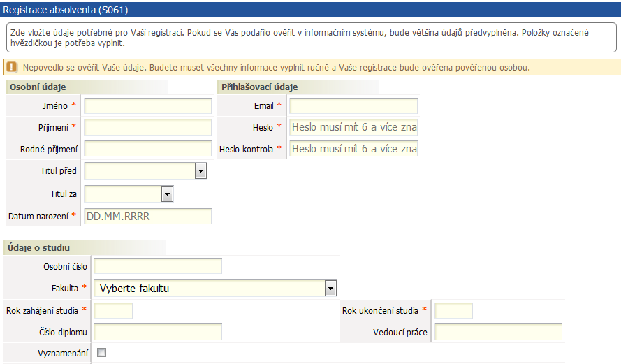
Task: Click the Fakulta label
Action: tap(65, 289)
